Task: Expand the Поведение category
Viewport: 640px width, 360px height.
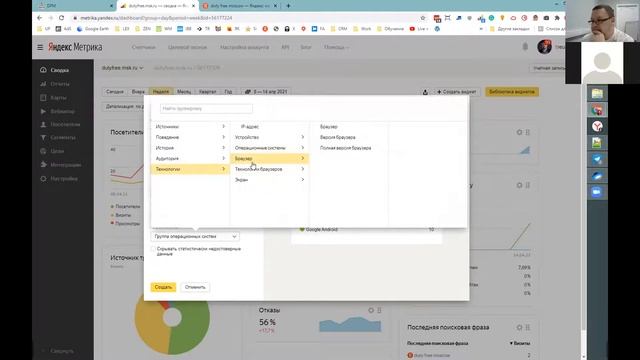Action: (190, 137)
